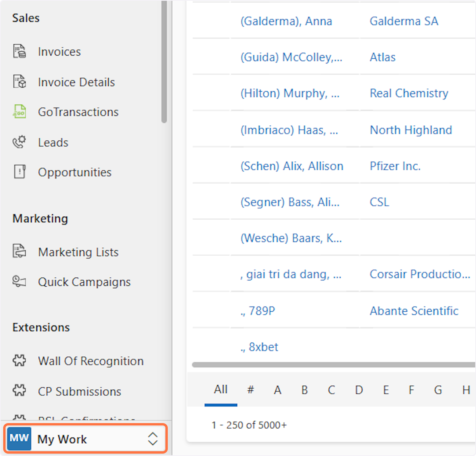Click the sidebar vertical scrollbar
Screen dimensions: 476x456
[x=164, y=63]
